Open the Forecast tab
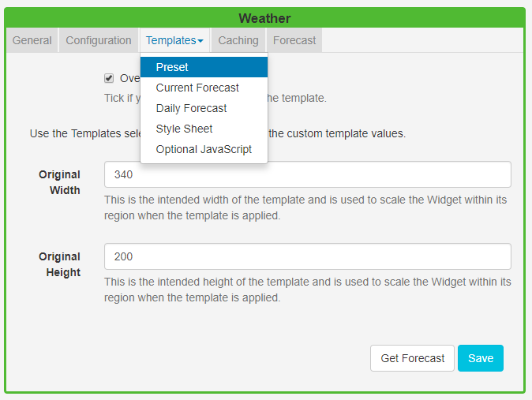 pyautogui.click(x=294, y=40)
